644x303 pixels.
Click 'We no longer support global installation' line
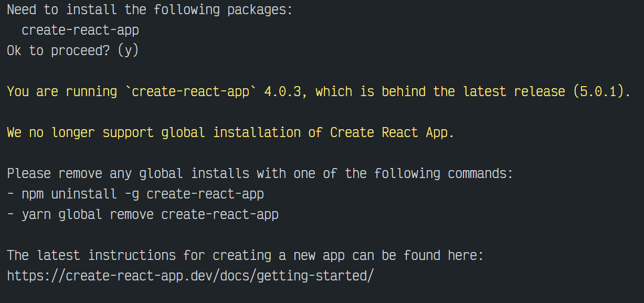[x=230, y=132]
